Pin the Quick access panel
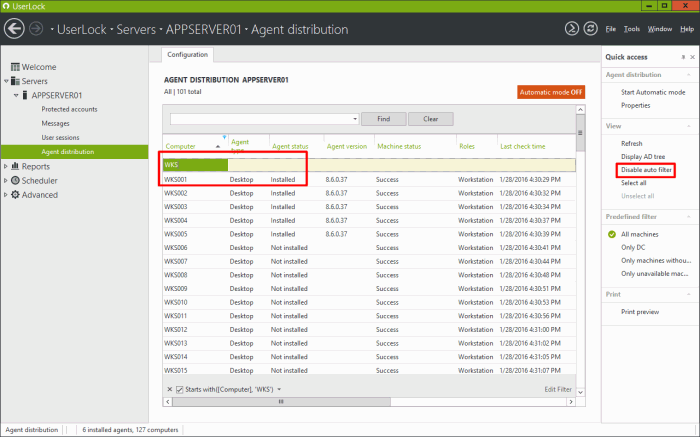The height and width of the screenshot is (437, 700). [683, 57]
